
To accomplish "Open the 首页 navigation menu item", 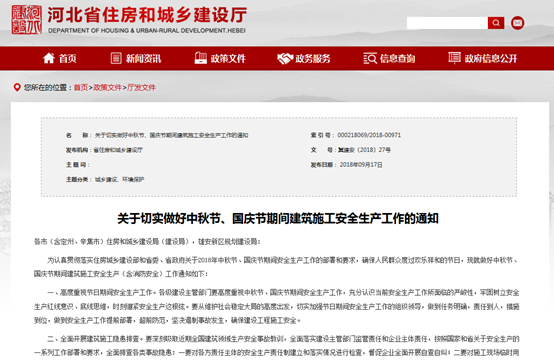I will [59, 58].
